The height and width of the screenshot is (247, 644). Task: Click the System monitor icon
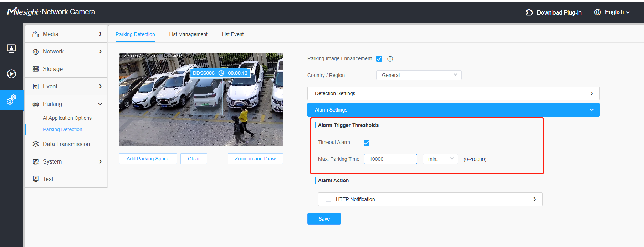36,162
